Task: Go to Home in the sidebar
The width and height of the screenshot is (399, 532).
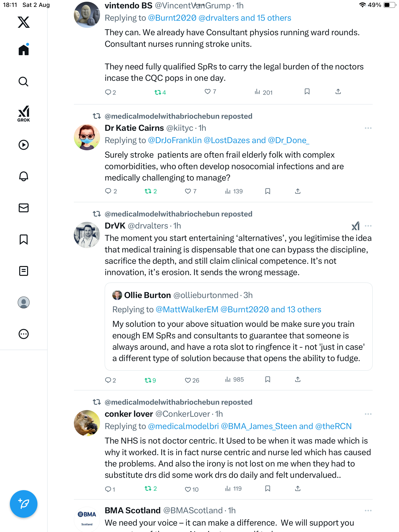Action: pos(24,50)
